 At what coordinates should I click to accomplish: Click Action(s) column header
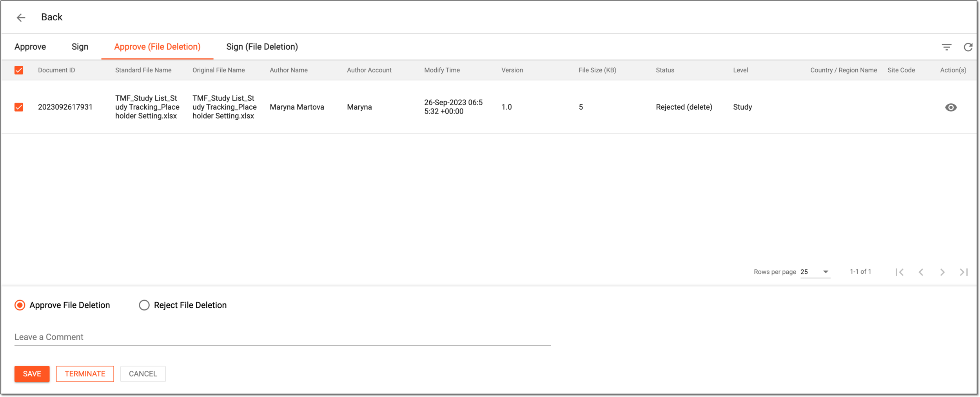pyautogui.click(x=953, y=70)
